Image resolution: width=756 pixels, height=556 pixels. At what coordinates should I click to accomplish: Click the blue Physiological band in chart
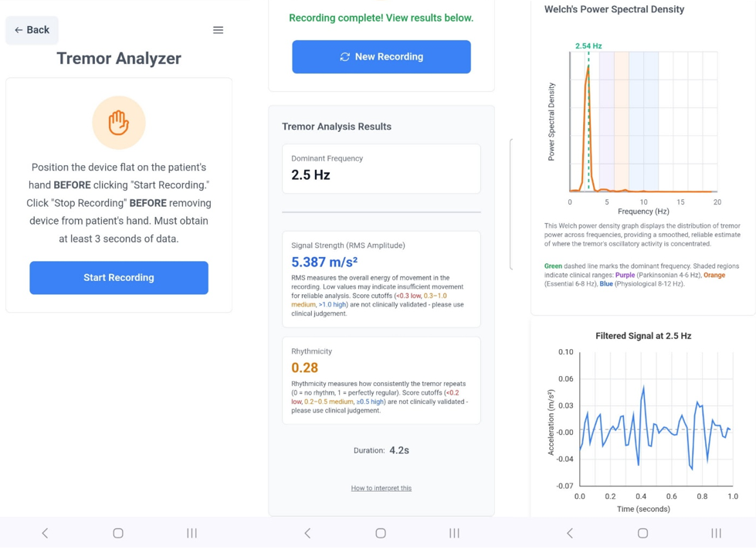644,120
